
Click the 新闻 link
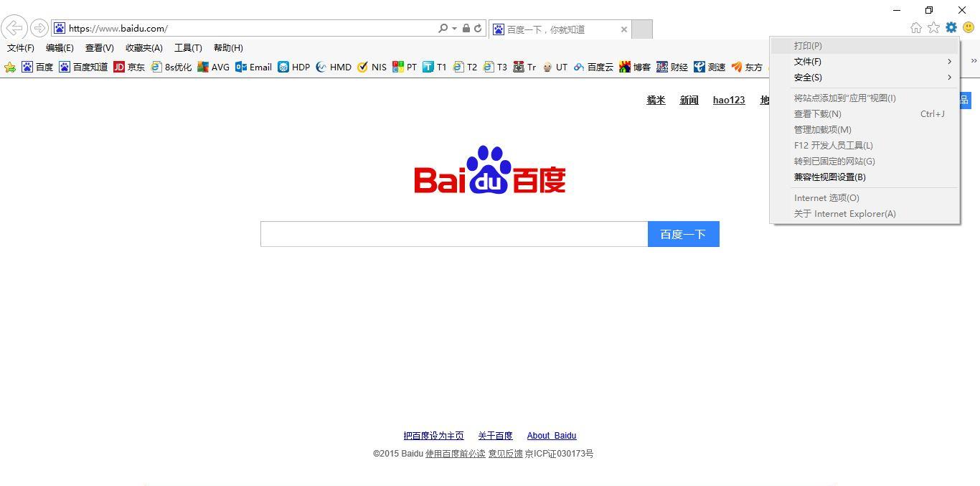click(x=689, y=101)
